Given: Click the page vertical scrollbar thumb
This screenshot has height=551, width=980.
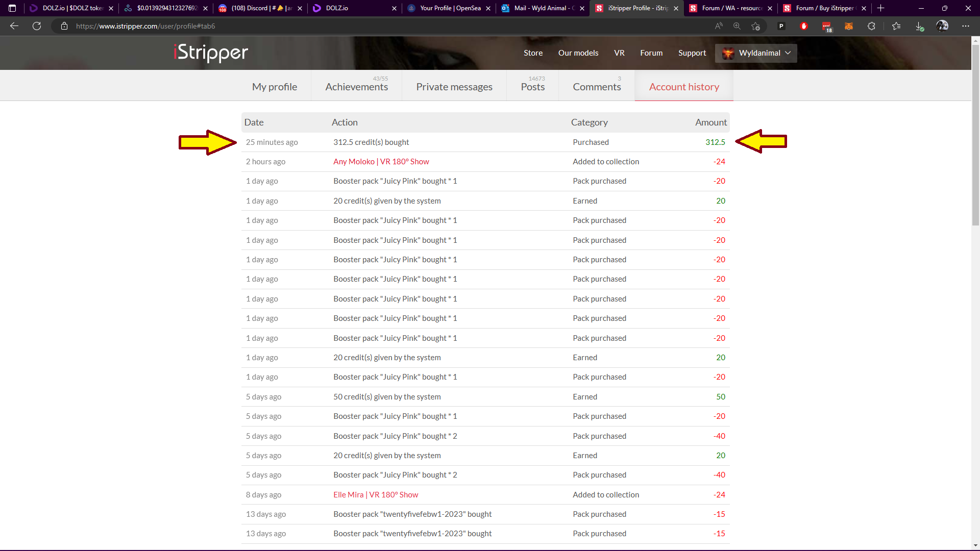Looking at the screenshot, I should [x=975, y=135].
